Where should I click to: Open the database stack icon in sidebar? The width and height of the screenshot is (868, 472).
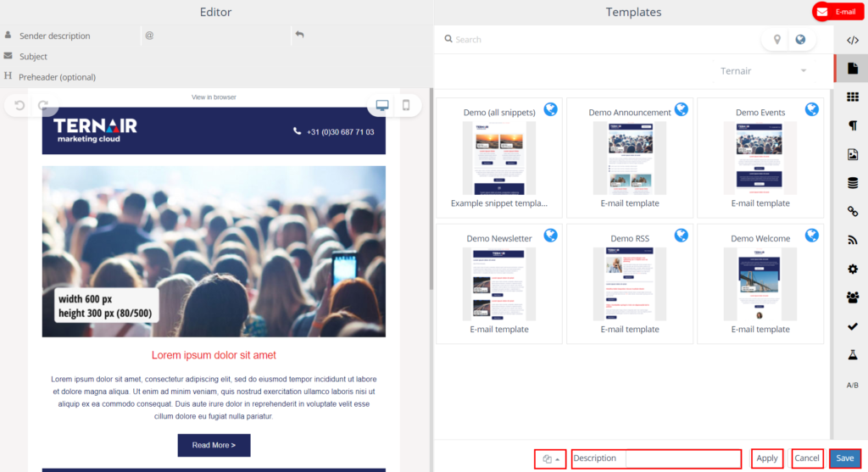click(x=853, y=183)
